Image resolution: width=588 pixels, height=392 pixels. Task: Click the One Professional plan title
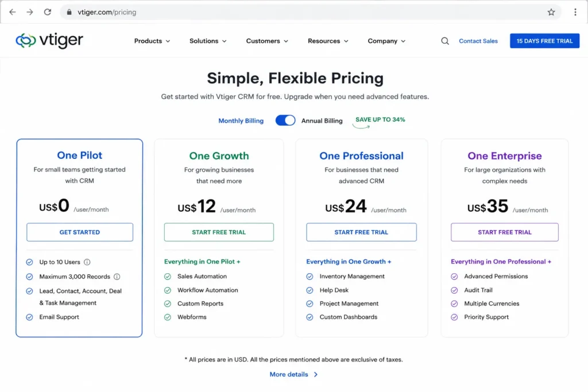coord(362,156)
